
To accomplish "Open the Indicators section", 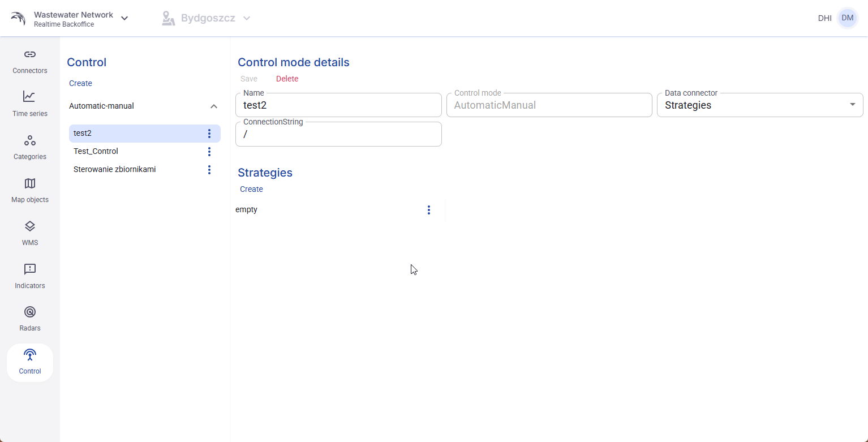I will (x=30, y=276).
